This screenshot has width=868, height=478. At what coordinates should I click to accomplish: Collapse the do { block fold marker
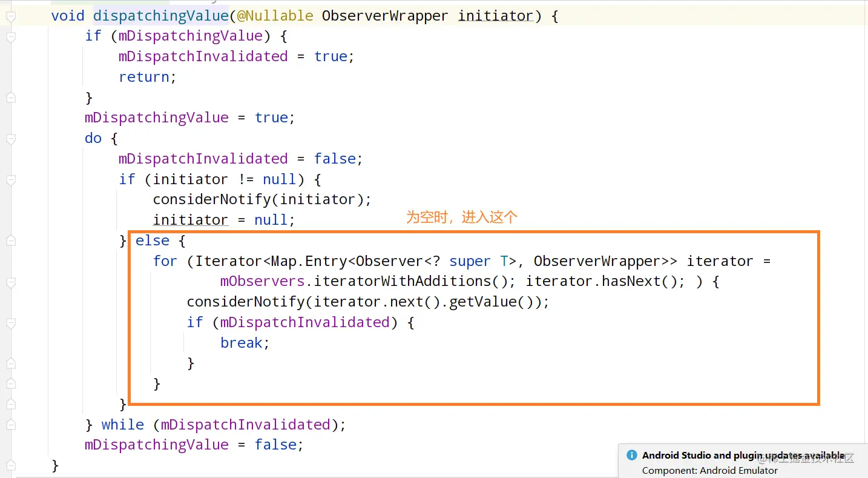10,139
